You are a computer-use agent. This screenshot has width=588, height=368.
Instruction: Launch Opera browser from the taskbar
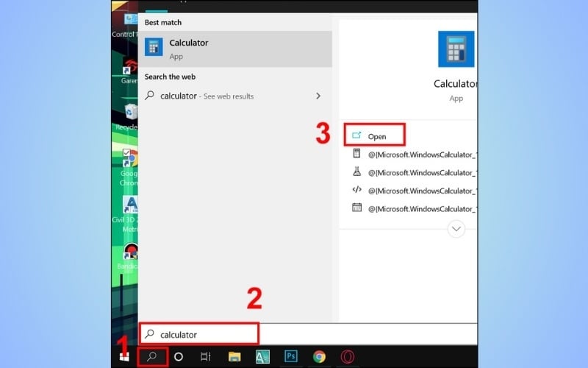point(347,356)
